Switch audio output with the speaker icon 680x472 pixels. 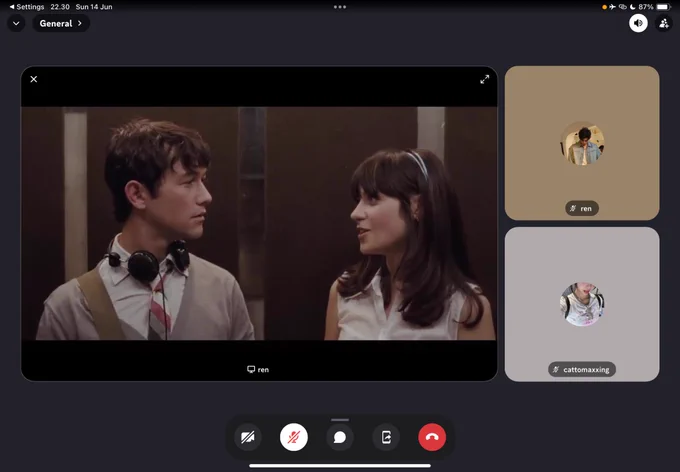point(638,23)
